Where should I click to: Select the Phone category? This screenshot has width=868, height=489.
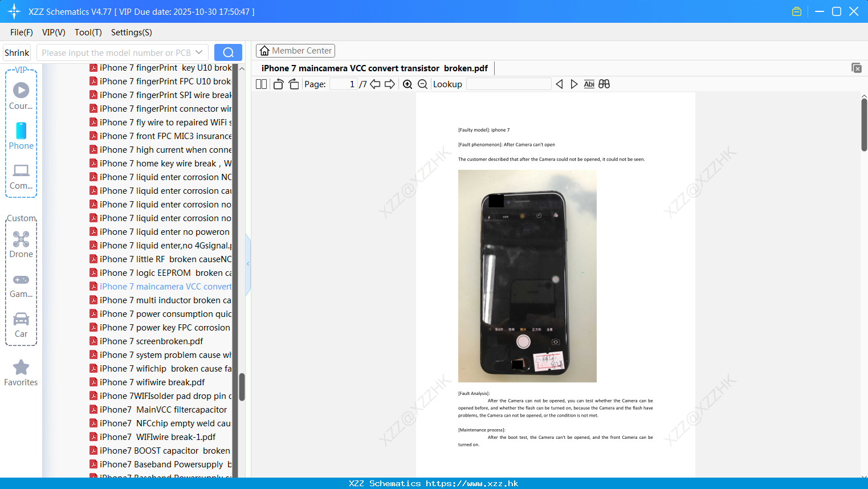coord(21,136)
